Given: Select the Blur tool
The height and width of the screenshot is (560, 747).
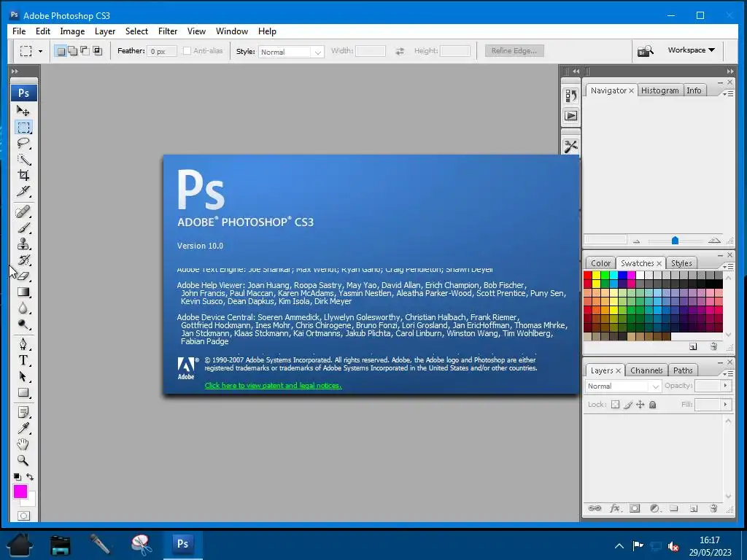Looking at the screenshot, I should (23, 308).
